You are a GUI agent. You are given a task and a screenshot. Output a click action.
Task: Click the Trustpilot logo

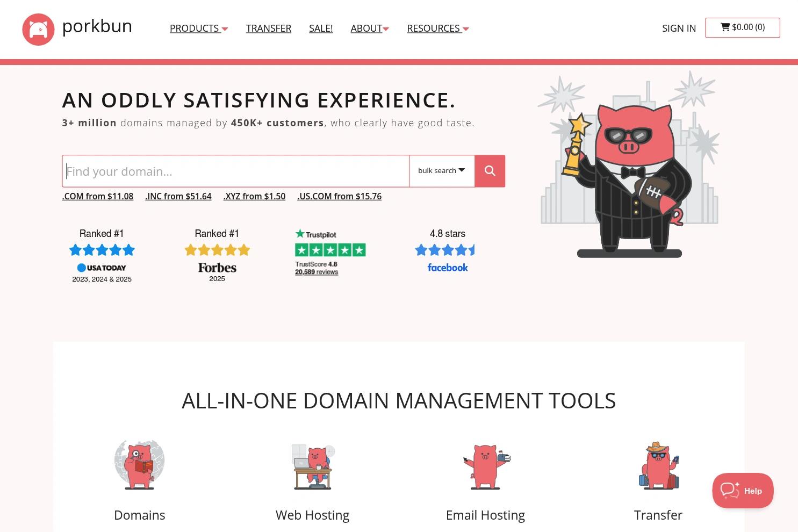(x=316, y=234)
